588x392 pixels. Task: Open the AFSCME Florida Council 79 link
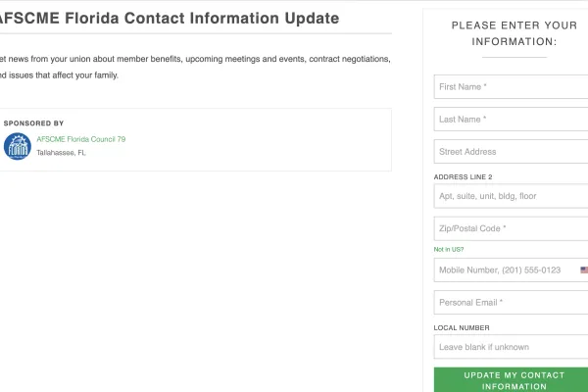(x=81, y=139)
